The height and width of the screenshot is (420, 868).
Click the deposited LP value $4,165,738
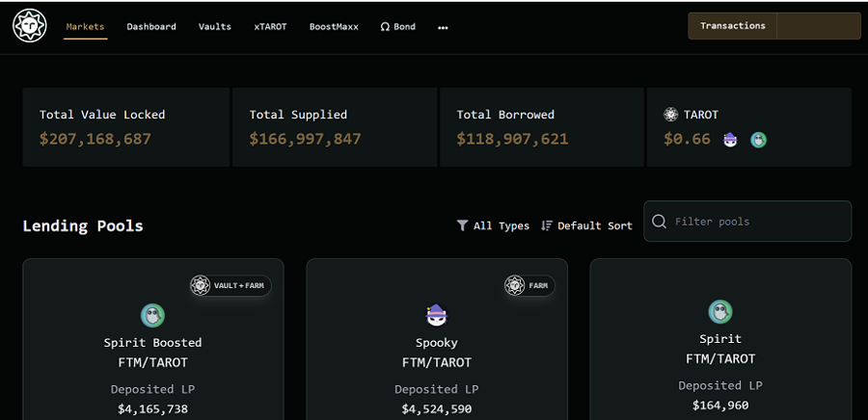pos(152,409)
